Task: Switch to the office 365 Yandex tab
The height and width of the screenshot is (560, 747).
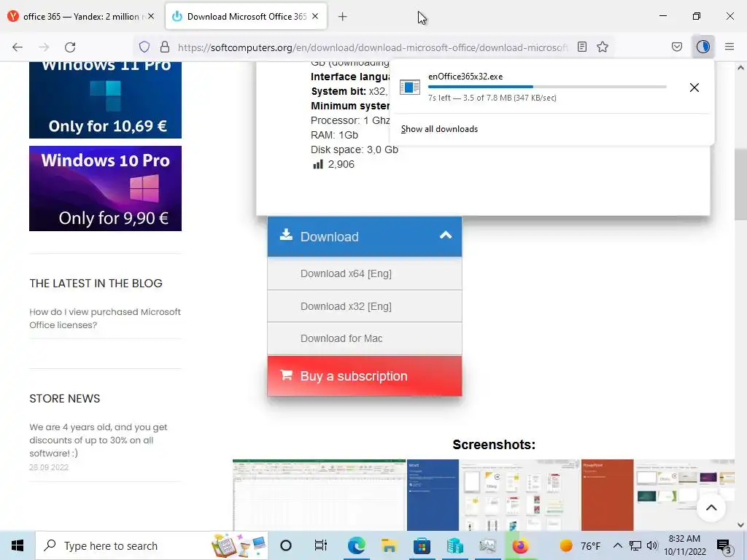Action: tap(82, 16)
